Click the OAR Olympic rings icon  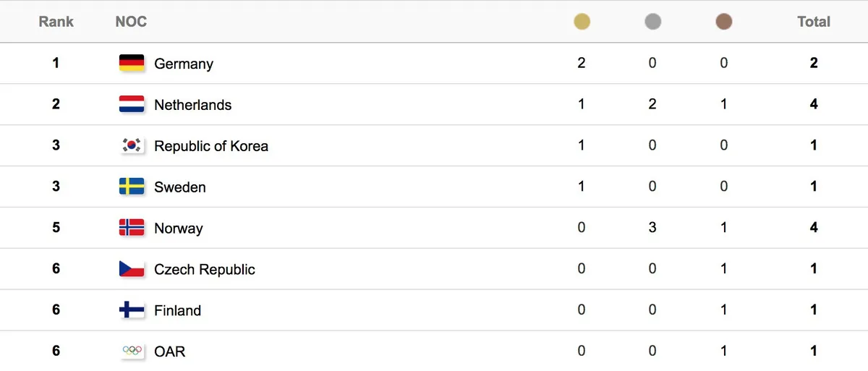[x=132, y=351]
